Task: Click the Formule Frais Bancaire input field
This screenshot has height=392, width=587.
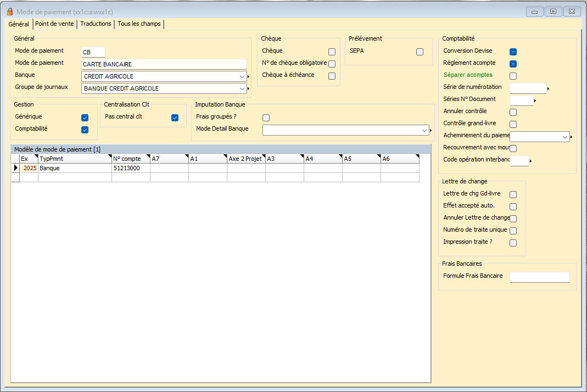Action: (x=539, y=277)
